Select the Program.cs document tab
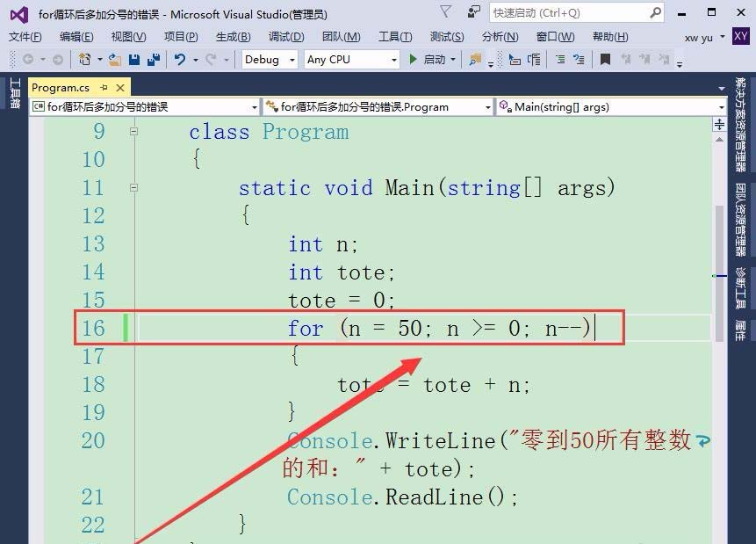756x544 pixels. click(61, 88)
